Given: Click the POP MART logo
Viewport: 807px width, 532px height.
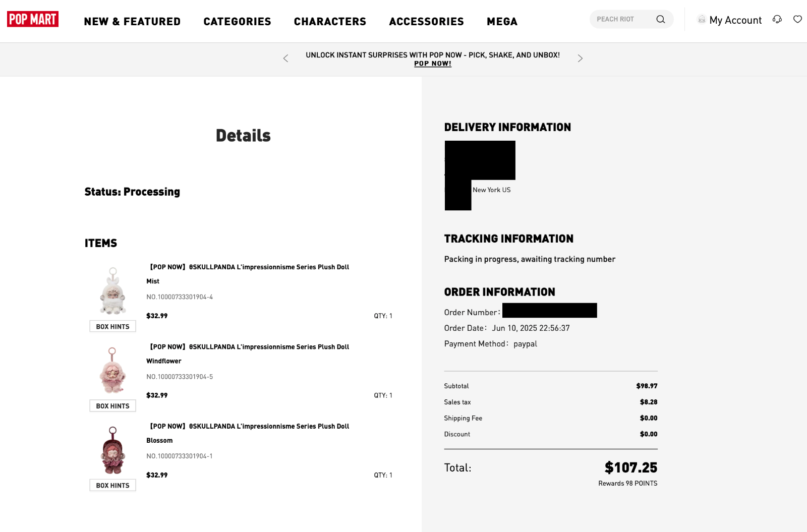Looking at the screenshot, I should pyautogui.click(x=33, y=19).
